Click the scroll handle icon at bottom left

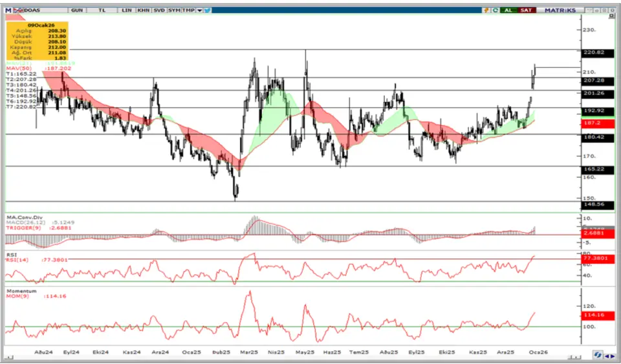(10, 356)
